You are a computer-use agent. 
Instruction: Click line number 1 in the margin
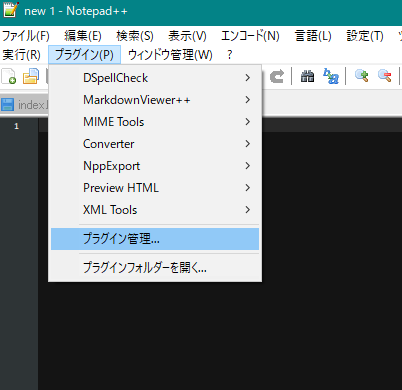click(x=16, y=126)
